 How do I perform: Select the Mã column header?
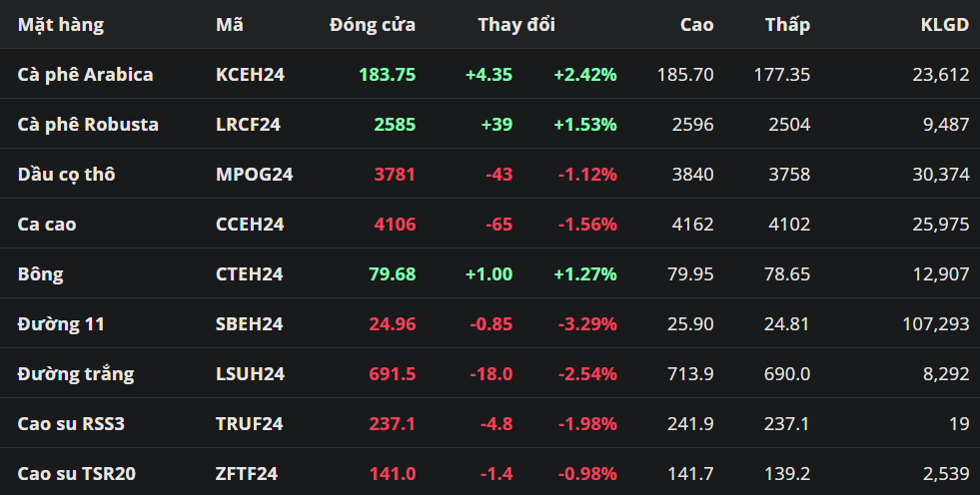coord(229,25)
